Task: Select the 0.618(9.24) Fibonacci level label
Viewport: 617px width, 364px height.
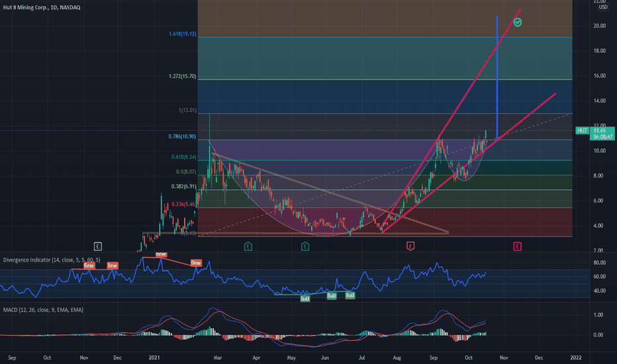Action: 184,157
